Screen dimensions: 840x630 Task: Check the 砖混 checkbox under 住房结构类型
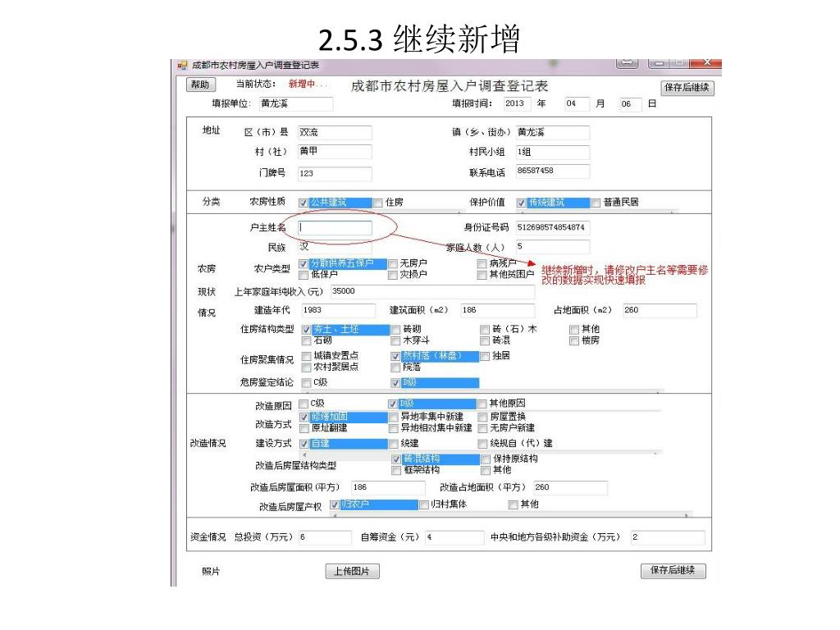tap(485, 340)
